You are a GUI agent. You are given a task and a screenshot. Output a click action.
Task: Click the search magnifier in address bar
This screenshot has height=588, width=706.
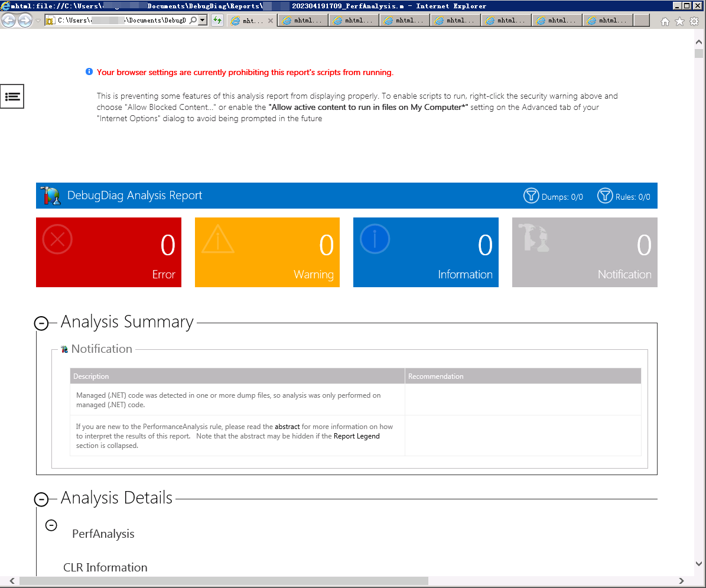click(x=193, y=20)
